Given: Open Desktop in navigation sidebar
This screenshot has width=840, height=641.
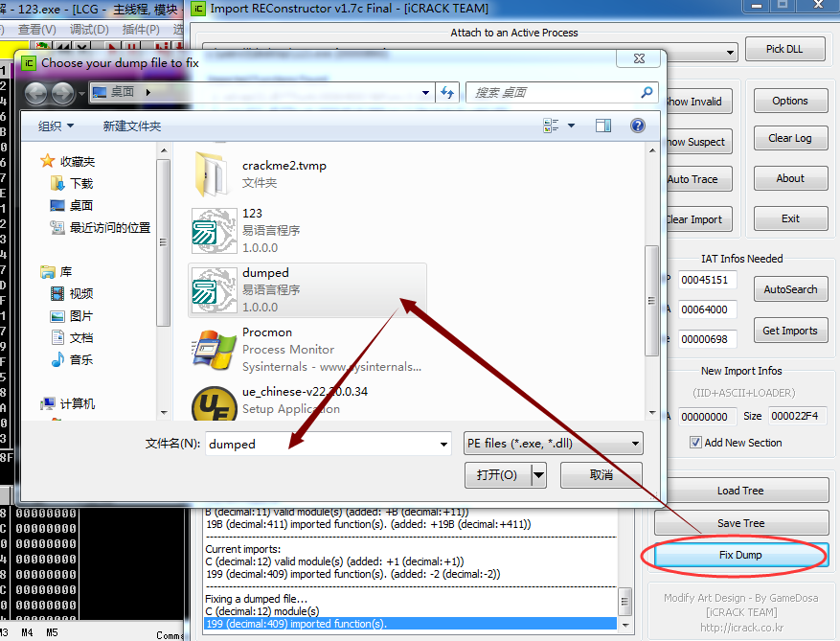Looking at the screenshot, I should click(x=72, y=206).
